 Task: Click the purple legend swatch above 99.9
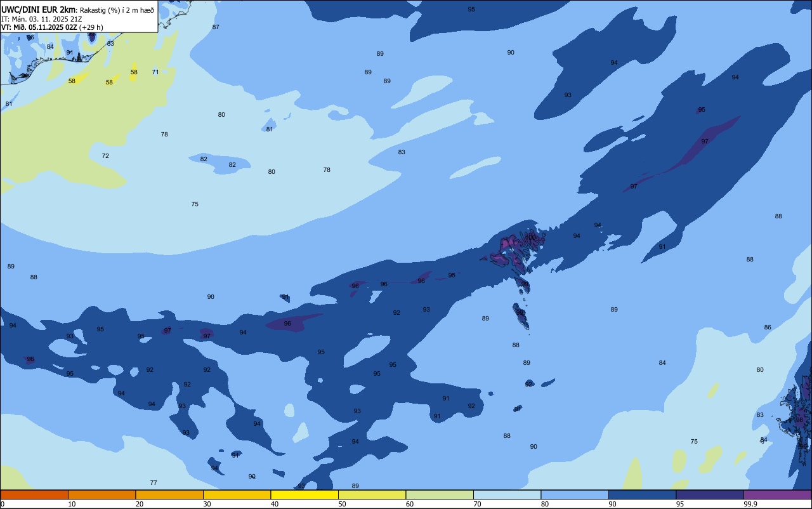click(x=777, y=494)
